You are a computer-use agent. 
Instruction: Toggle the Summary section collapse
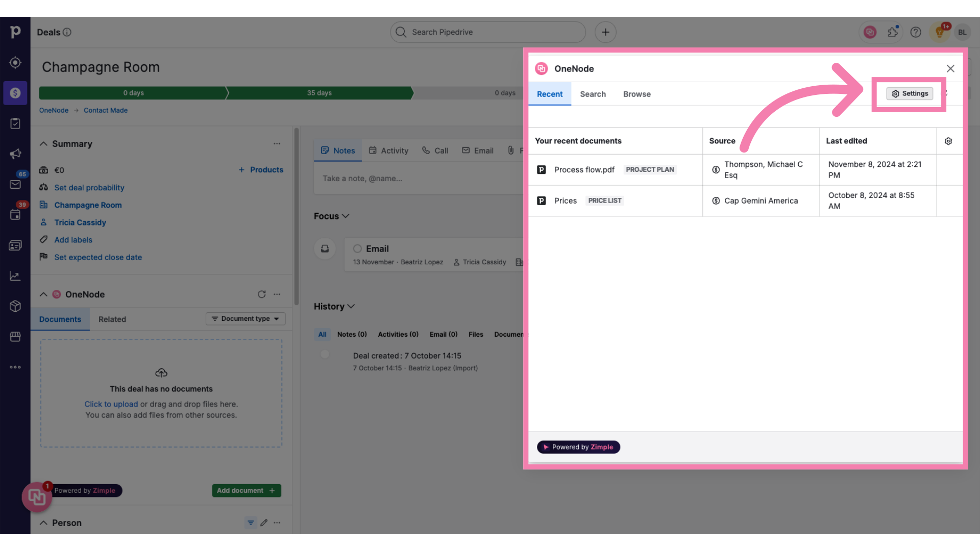click(42, 144)
